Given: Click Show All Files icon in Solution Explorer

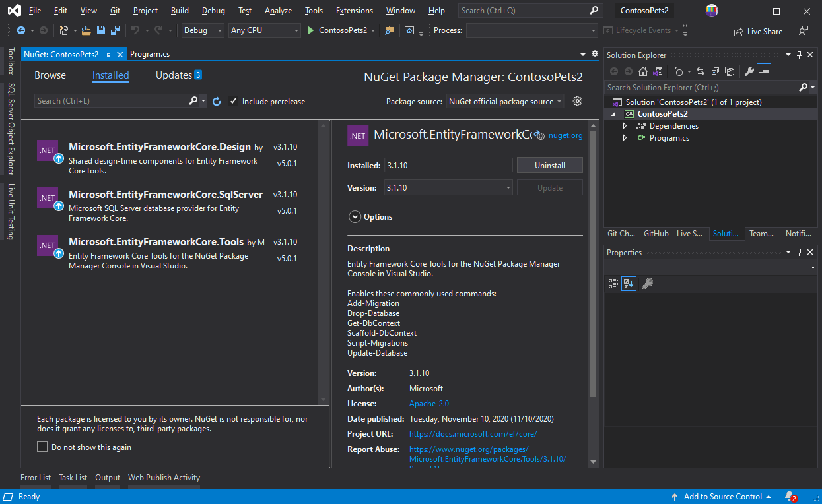Looking at the screenshot, I should click(x=730, y=71).
